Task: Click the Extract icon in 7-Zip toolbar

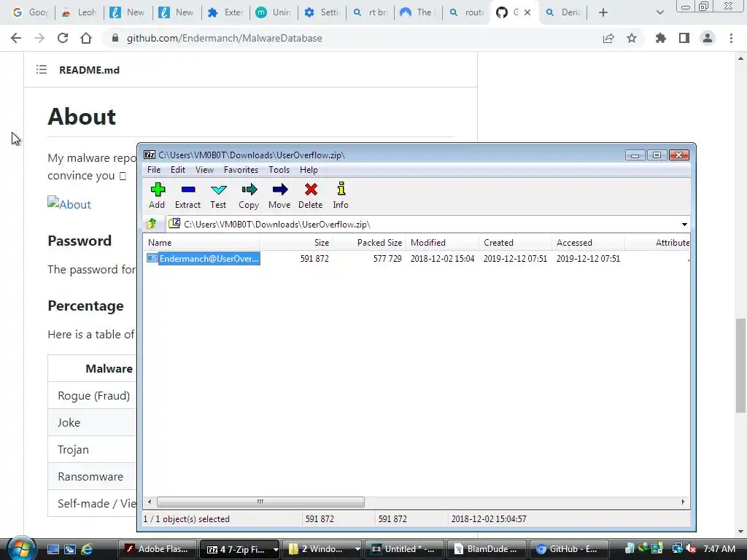Action: click(187, 190)
